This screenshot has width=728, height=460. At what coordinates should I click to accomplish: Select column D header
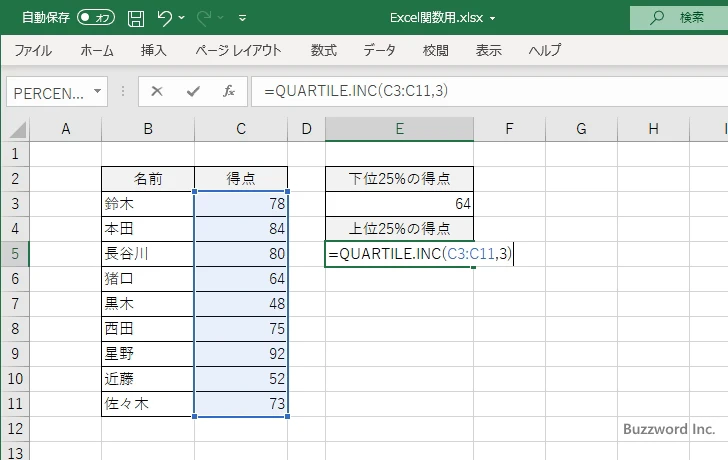pyautogui.click(x=306, y=129)
